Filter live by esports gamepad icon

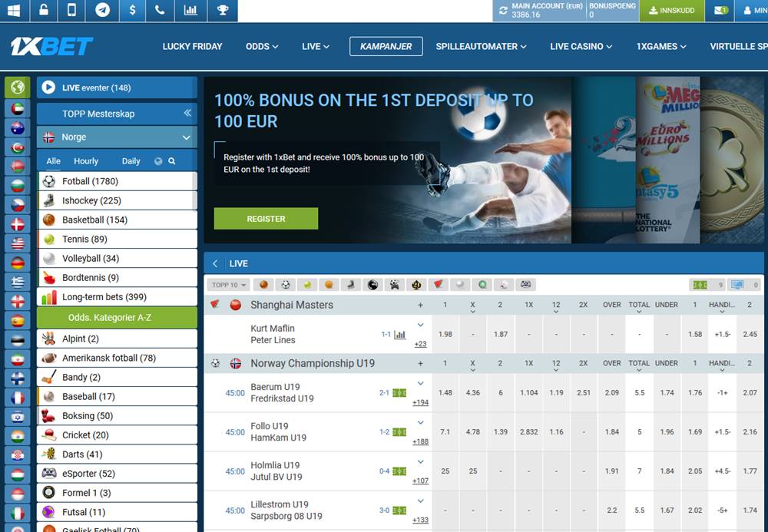coord(525,284)
